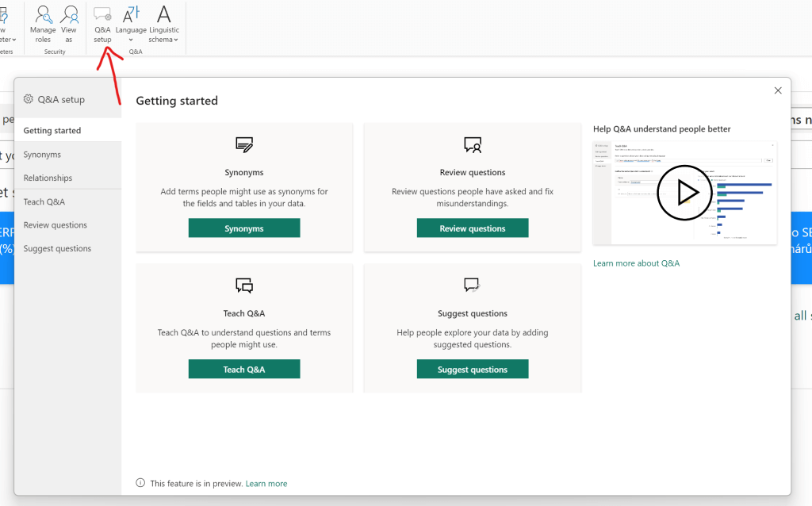Click the Synonyms card pencil icon
Screen dimensions: 812x506
(x=244, y=145)
